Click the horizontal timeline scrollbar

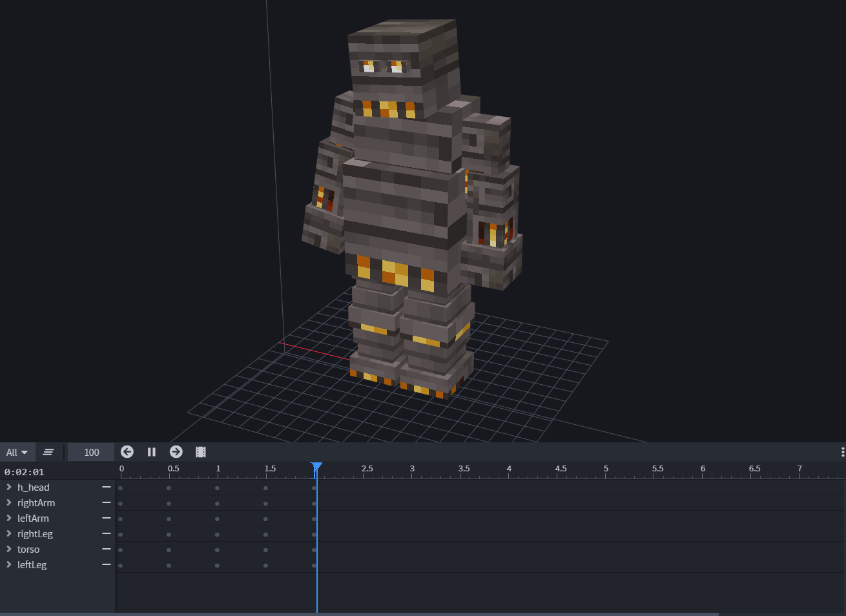pos(359,614)
